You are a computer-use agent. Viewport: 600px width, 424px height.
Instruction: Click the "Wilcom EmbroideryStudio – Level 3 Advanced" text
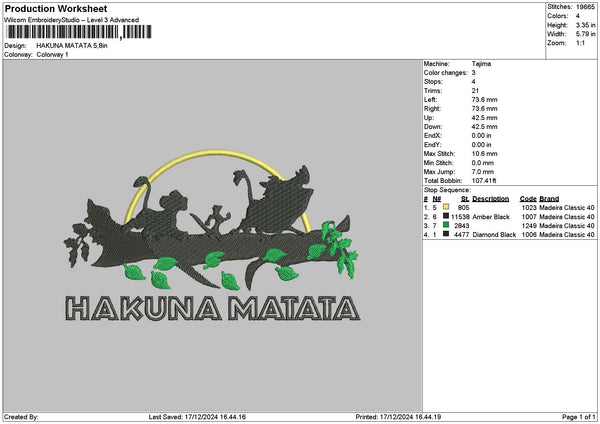(x=71, y=20)
